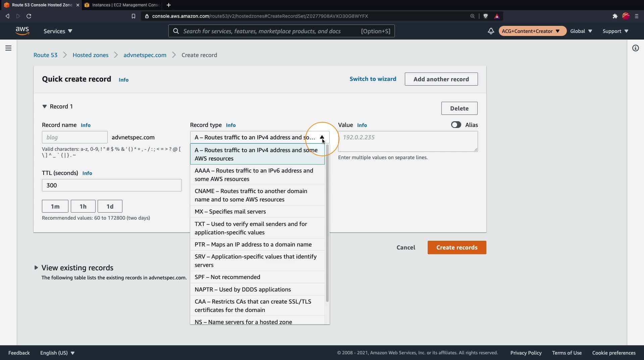Select the A IPv4 record option
The image size is (644, 360).
click(257, 154)
